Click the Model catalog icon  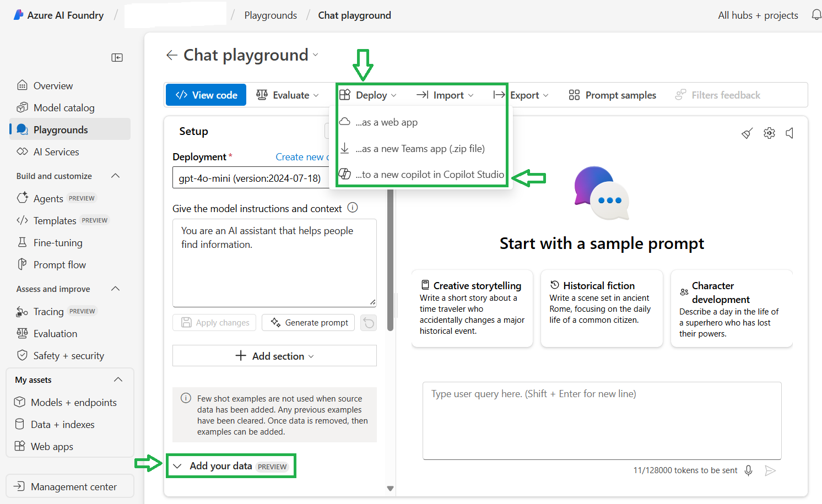click(x=22, y=107)
